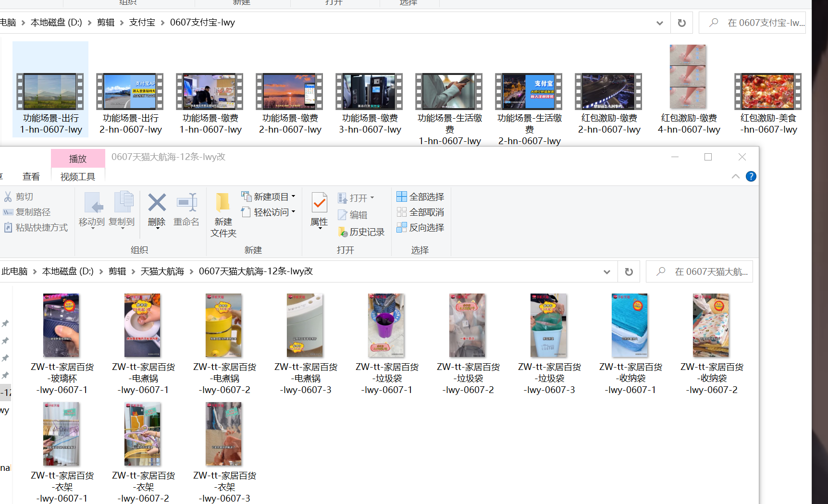Click Paste shortcut (粘贴快捷方式) icon
Viewport: 828px width, 504px height.
tap(8, 227)
